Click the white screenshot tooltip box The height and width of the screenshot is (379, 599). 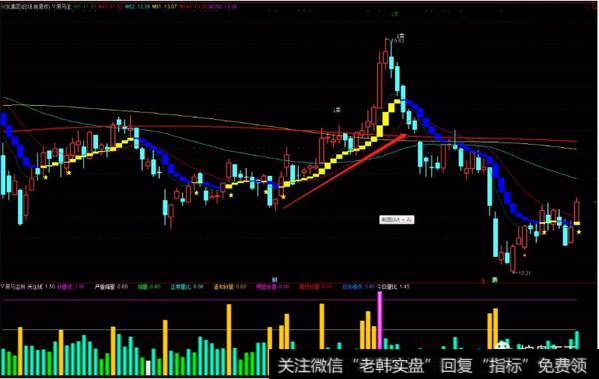[x=397, y=220]
